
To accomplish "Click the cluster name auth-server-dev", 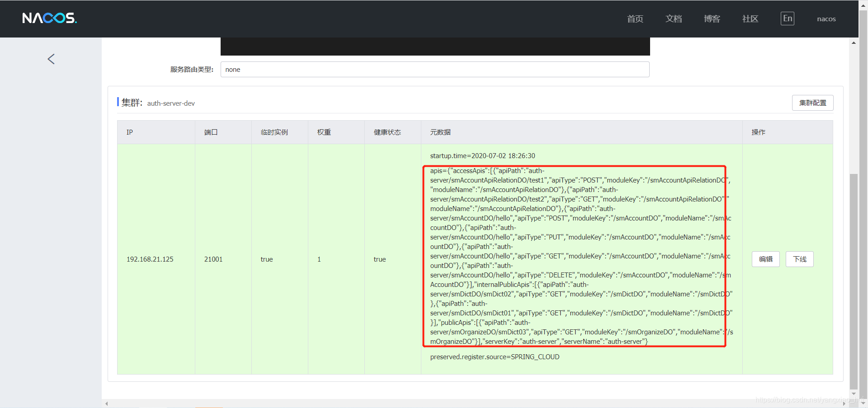I will pos(171,103).
